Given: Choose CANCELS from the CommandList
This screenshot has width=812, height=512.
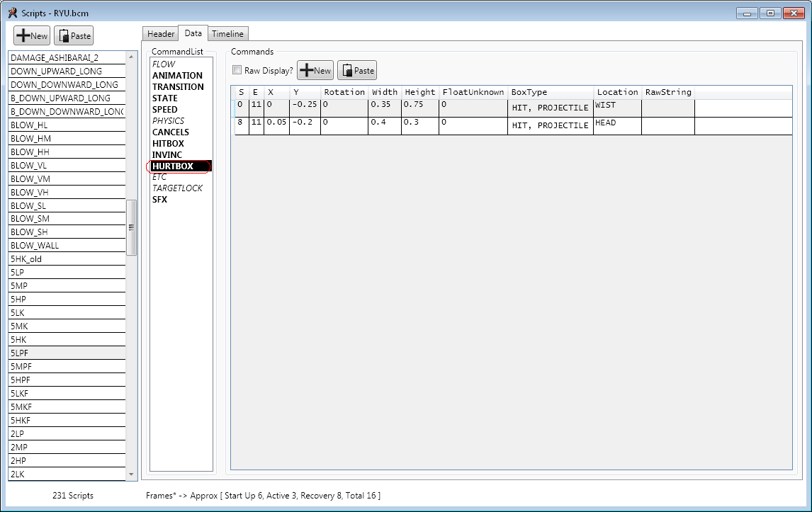Looking at the screenshot, I should (x=171, y=132).
